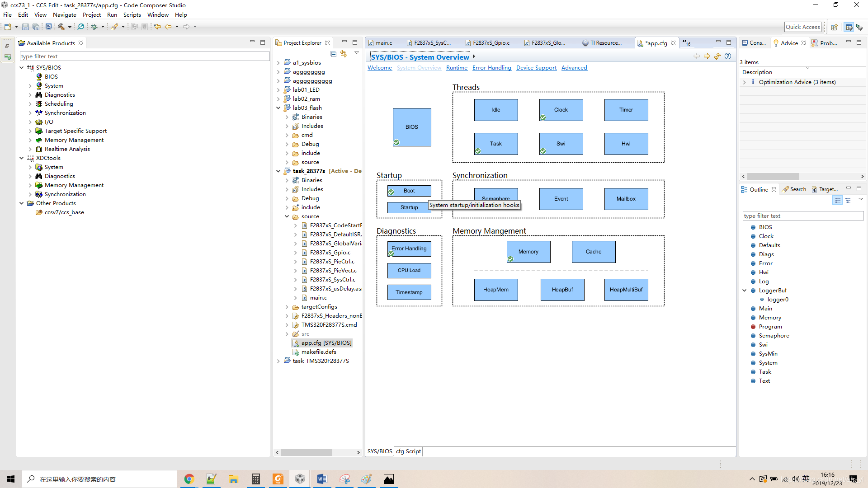Viewport: 868px width, 488px height.
Task: Click the Build hammer icon
Action: coord(61,27)
